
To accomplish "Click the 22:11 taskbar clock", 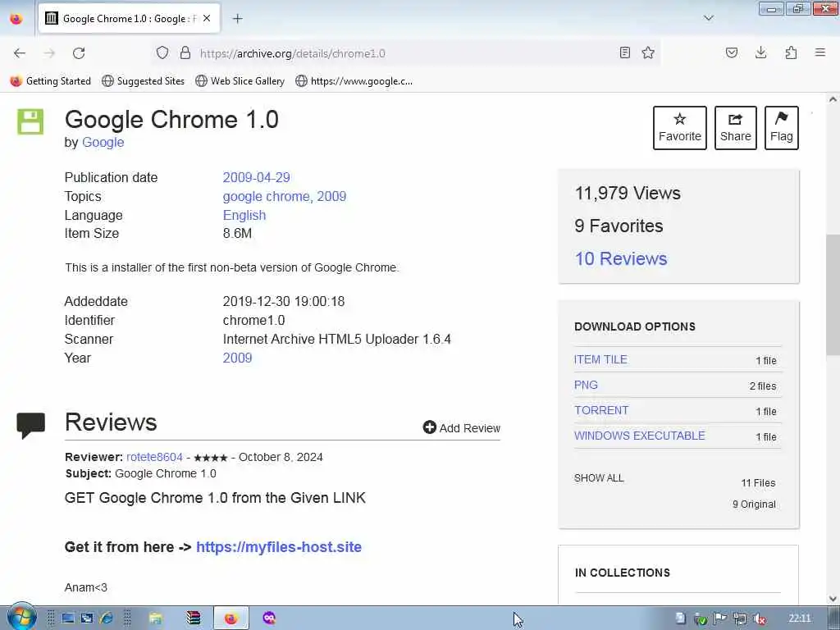I will (800, 619).
